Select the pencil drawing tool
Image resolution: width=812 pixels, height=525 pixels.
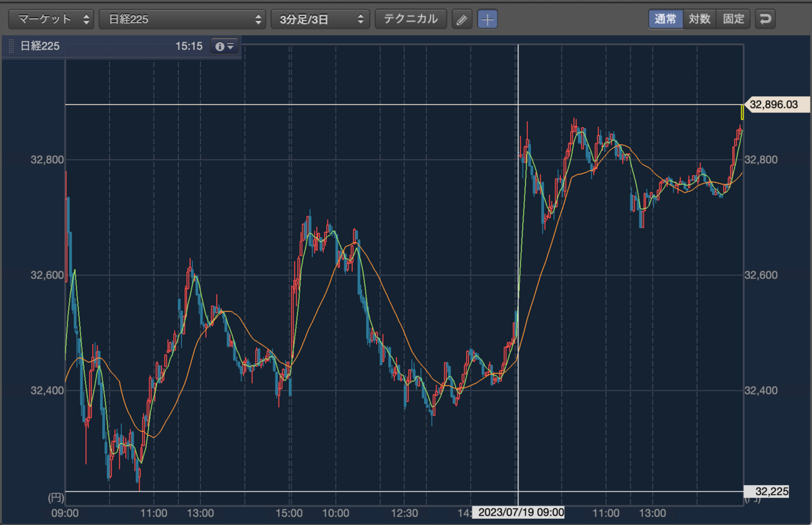tap(461, 19)
